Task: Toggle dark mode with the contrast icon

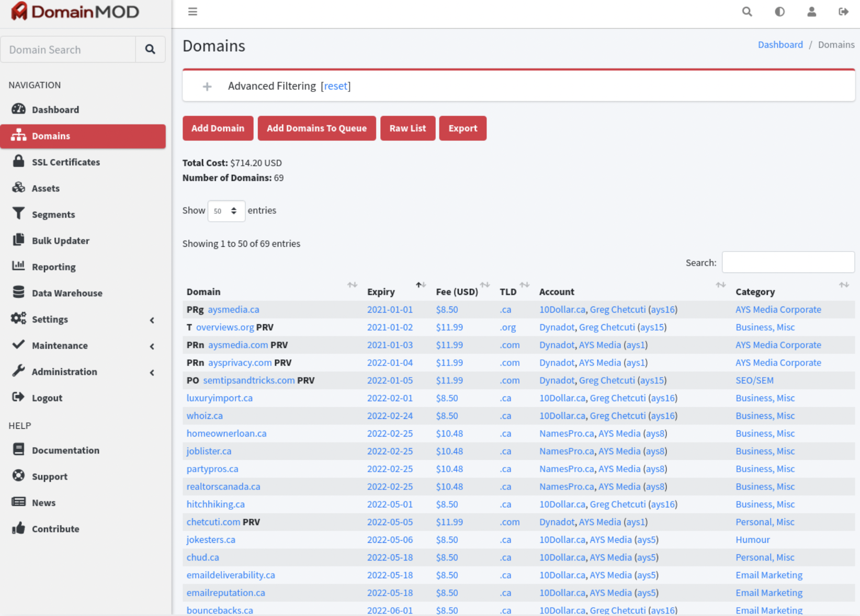Action: [779, 12]
